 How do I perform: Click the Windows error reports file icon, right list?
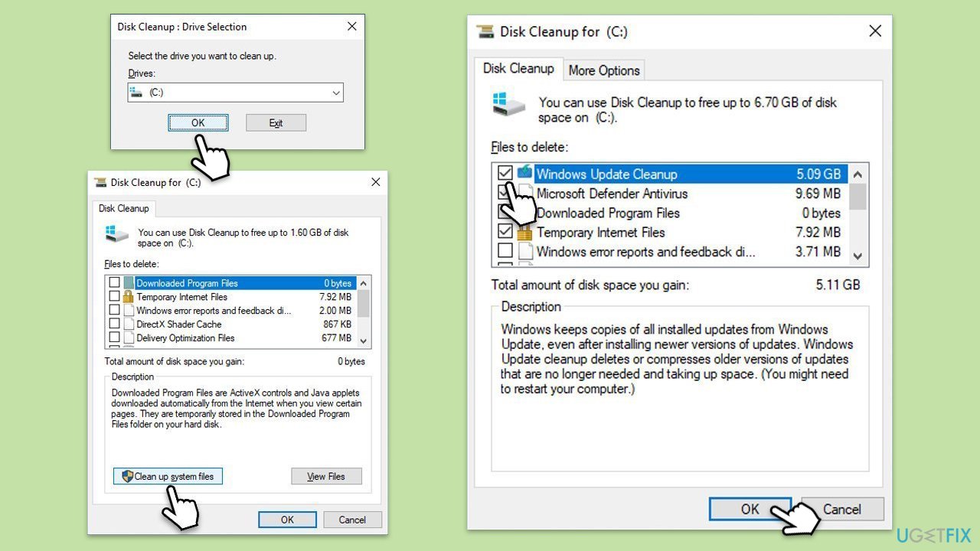click(524, 251)
